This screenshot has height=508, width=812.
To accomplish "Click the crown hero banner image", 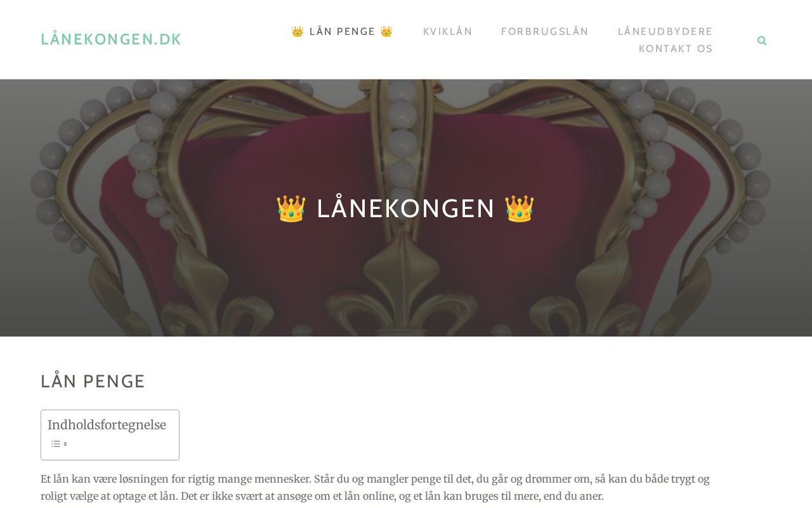I will pos(406,208).
